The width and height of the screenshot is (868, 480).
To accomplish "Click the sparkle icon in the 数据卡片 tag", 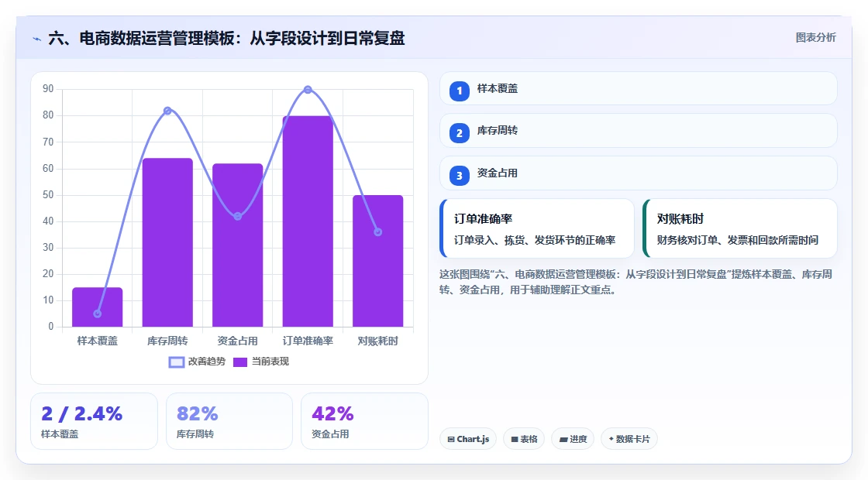I will pos(611,438).
